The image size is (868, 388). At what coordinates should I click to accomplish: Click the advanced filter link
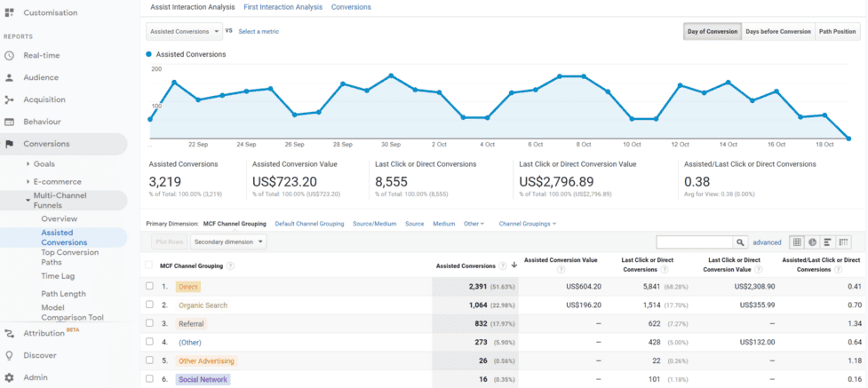[767, 242]
